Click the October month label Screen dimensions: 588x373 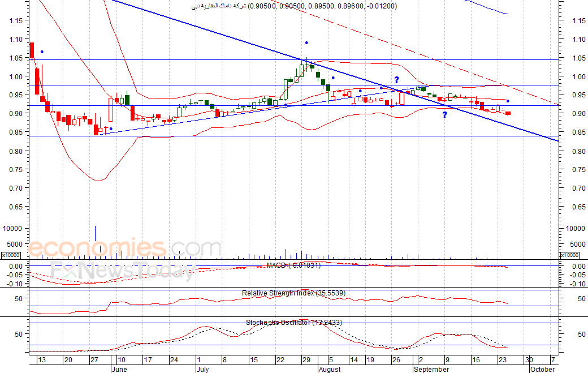[x=542, y=369]
